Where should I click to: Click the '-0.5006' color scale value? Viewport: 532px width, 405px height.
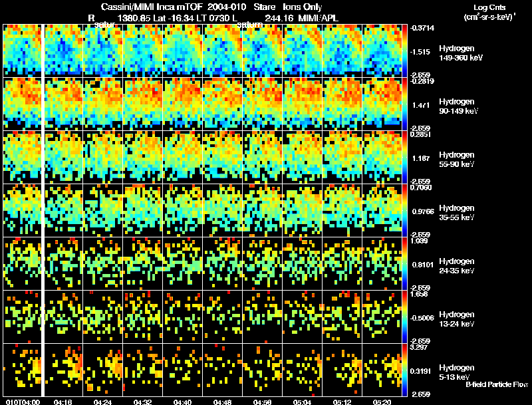pyautogui.click(x=422, y=318)
